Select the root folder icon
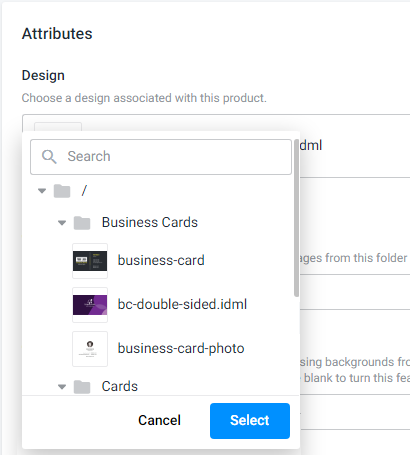 62,191
